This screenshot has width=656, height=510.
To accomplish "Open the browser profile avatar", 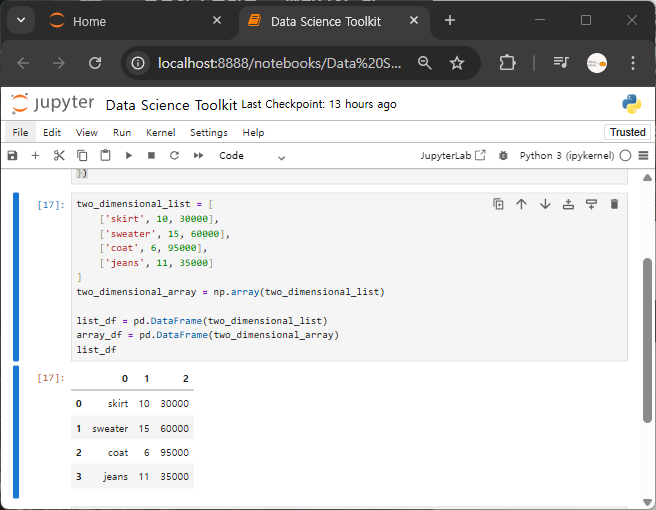I will tap(597, 63).
